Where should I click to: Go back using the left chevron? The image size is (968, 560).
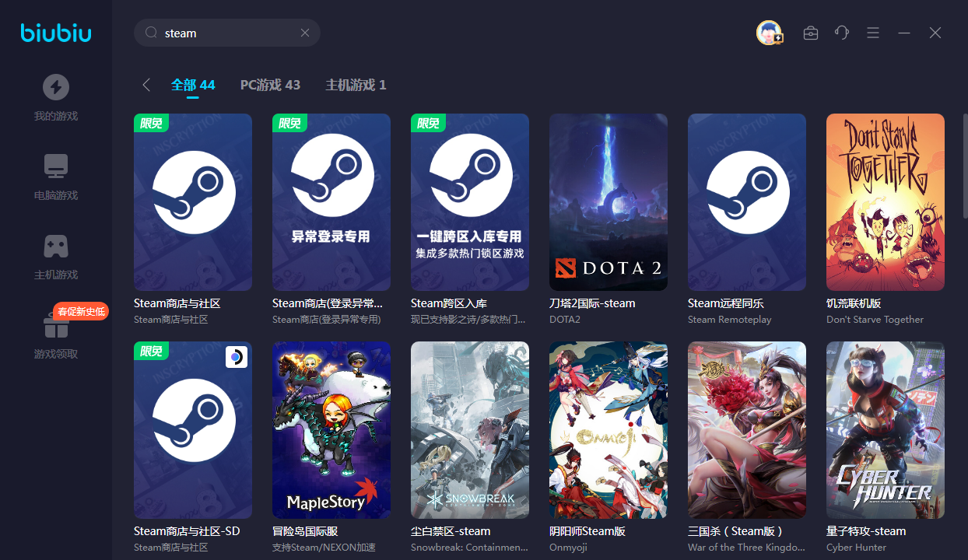click(x=146, y=85)
